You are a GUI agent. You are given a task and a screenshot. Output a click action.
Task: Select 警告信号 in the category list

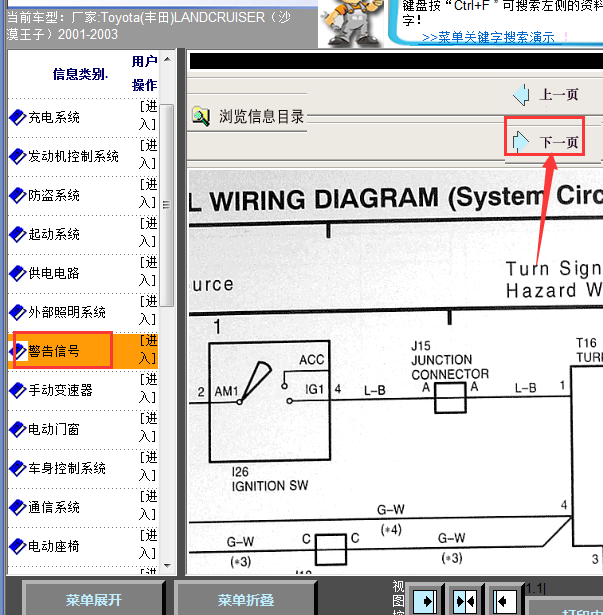pyautogui.click(x=54, y=351)
